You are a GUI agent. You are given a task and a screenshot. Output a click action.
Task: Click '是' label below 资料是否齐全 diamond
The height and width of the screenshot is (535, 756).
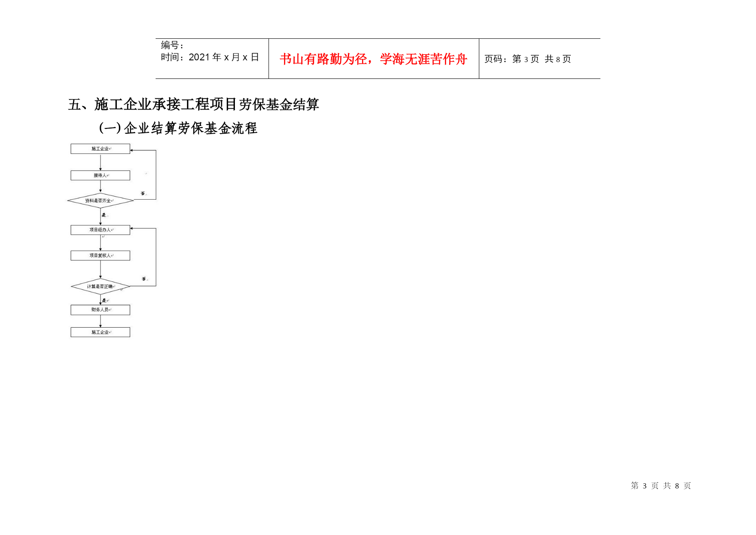104,215
